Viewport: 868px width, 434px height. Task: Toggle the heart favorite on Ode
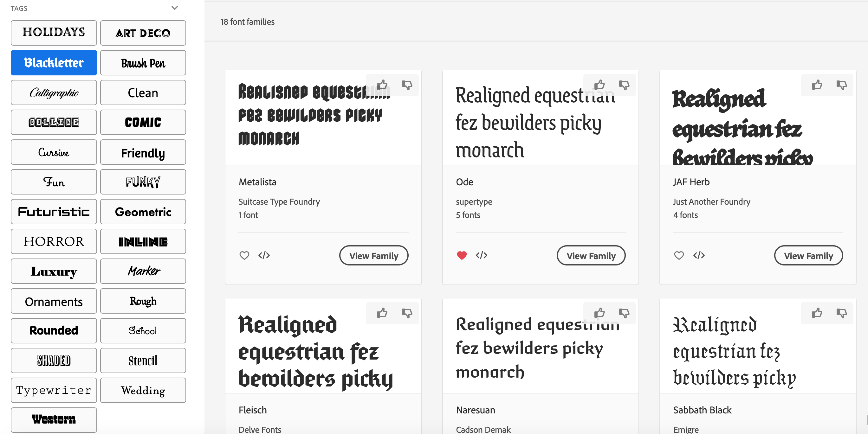pyautogui.click(x=461, y=255)
